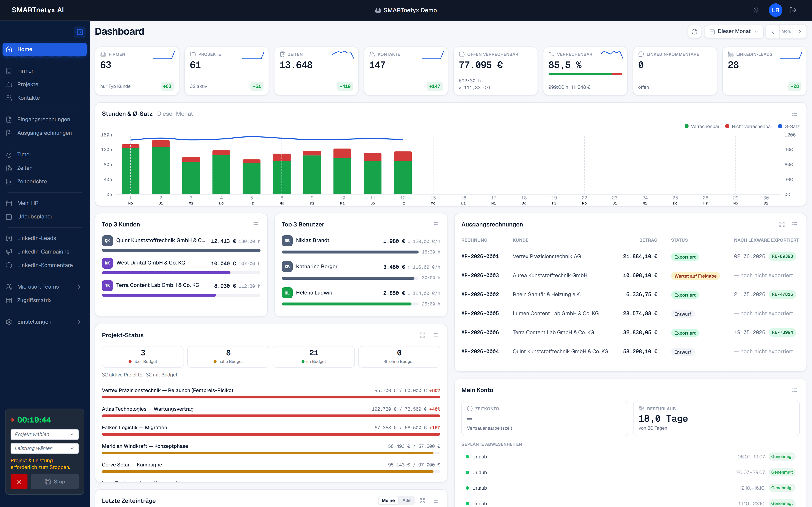This screenshot has width=812, height=507.
Task: Open the Top 3 Kunden list options
Action: click(255, 224)
